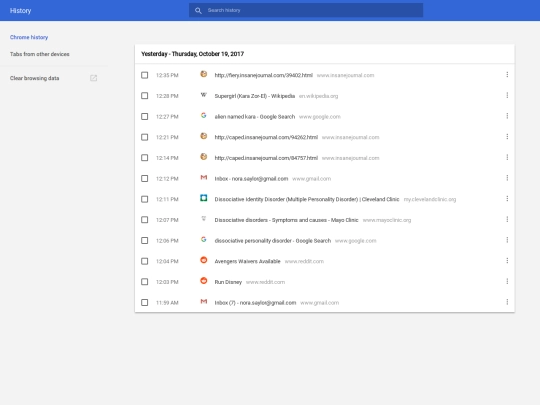Click the external link icon beside Clear browsing data
Screen dimensions: 540x405
[93, 78]
